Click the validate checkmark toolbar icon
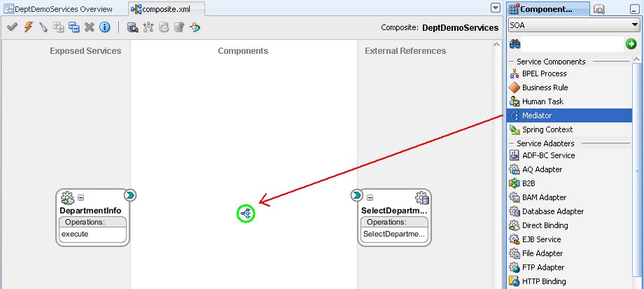Image resolution: width=644 pixels, height=289 pixels. [x=13, y=27]
